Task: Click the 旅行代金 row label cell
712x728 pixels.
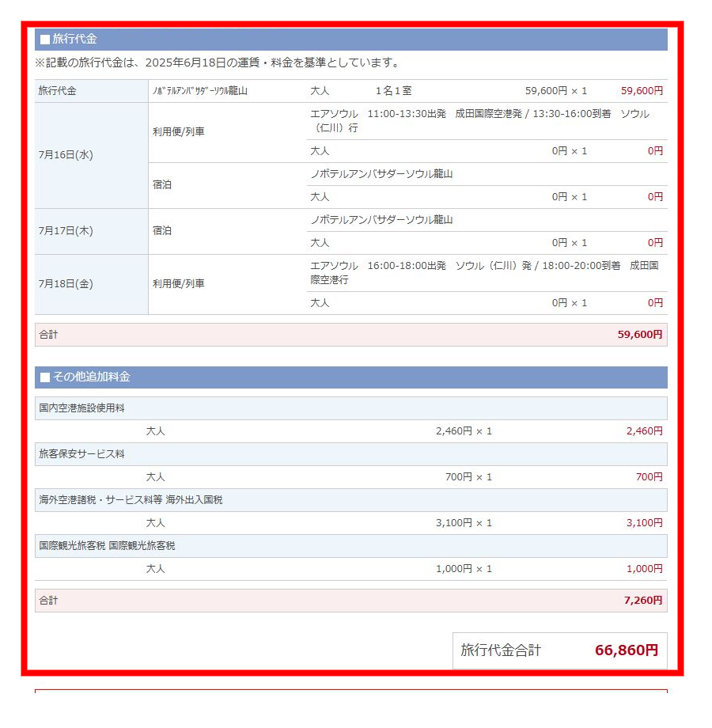Action: click(x=92, y=91)
